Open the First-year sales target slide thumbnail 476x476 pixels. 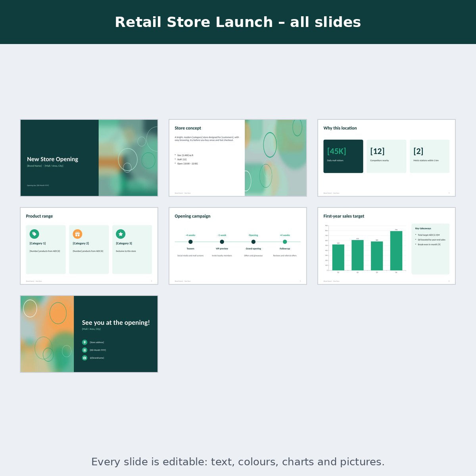click(x=386, y=246)
